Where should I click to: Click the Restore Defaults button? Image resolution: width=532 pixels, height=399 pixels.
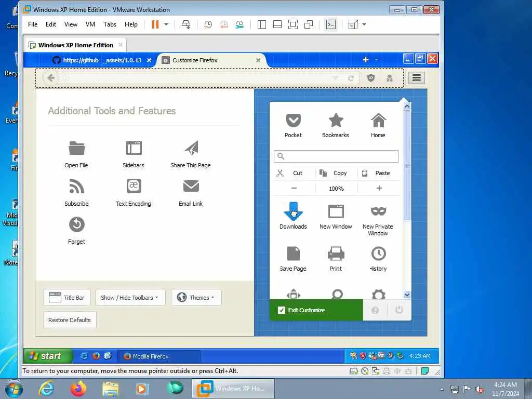pyautogui.click(x=70, y=320)
